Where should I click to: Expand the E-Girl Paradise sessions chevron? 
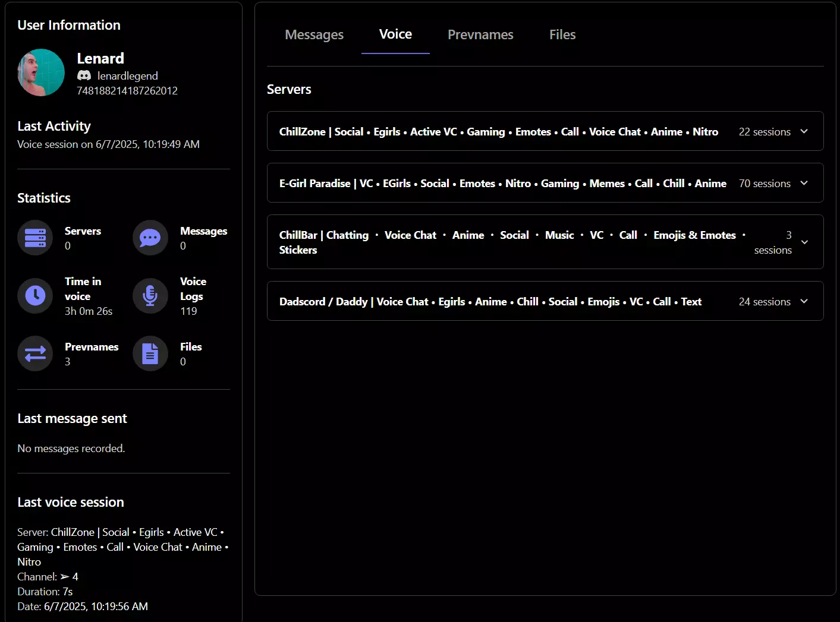pyautogui.click(x=804, y=183)
